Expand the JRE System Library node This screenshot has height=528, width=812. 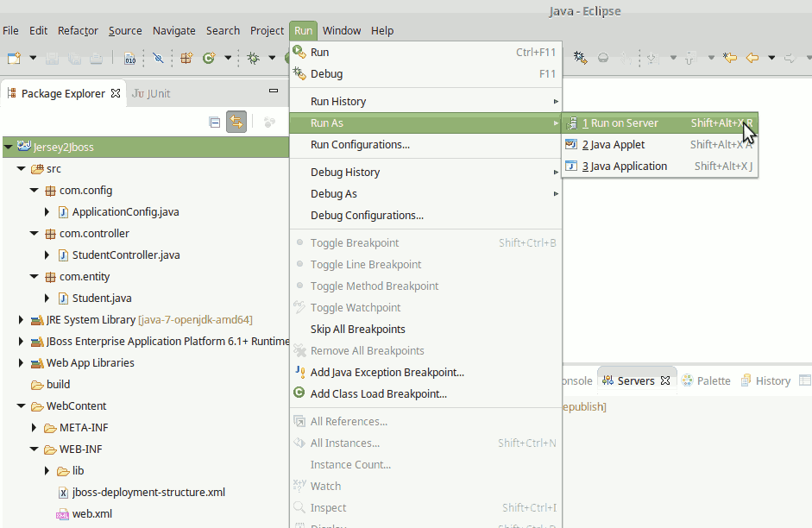tap(21, 320)
